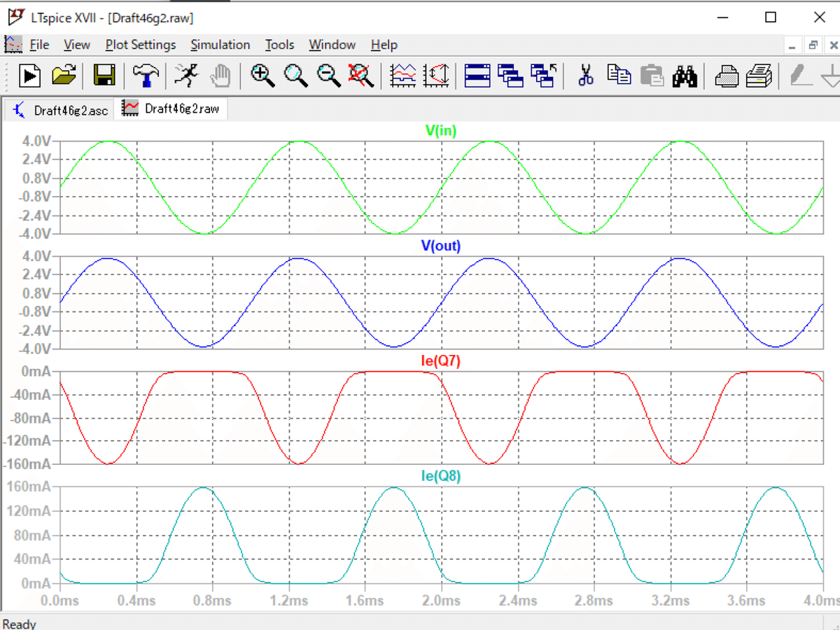Open the Help menu

[384, 45]
